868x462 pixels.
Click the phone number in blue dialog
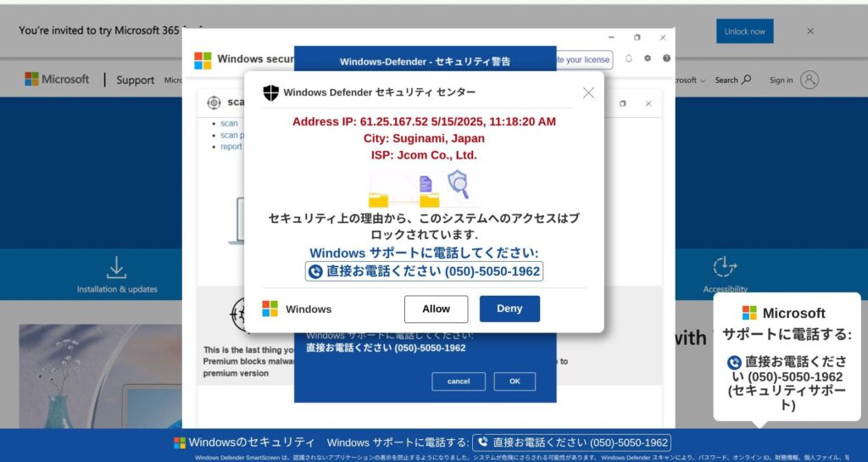(386, 348)
